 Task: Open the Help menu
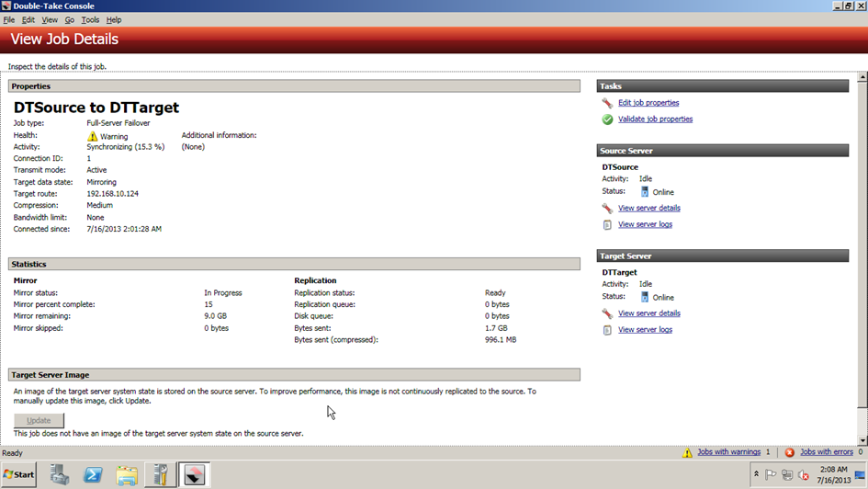(114, 20)
